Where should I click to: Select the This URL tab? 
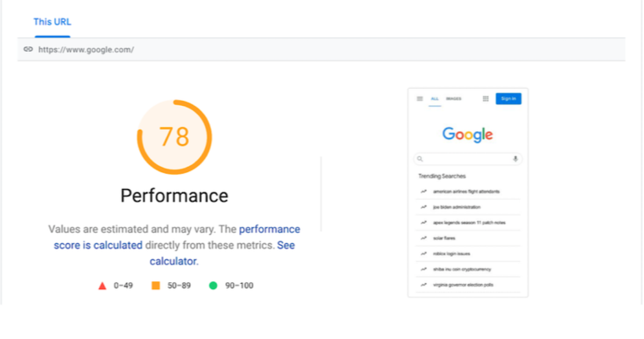pos(52,21)
